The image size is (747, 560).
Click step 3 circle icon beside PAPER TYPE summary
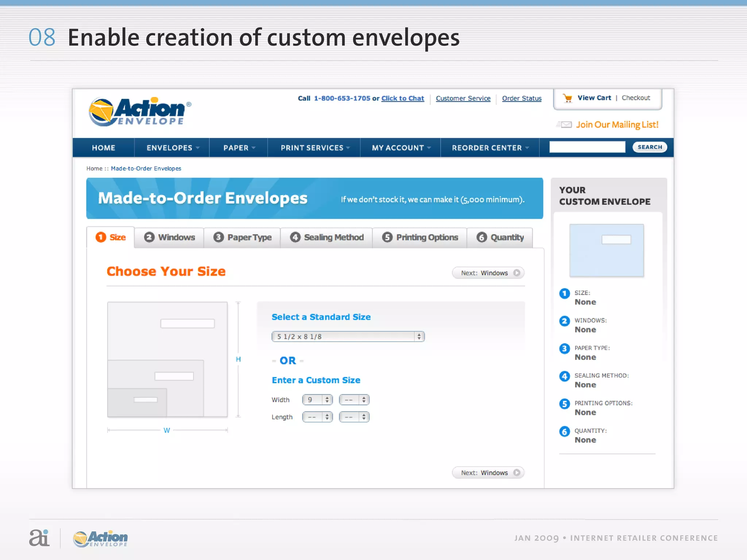coord(565,349)
